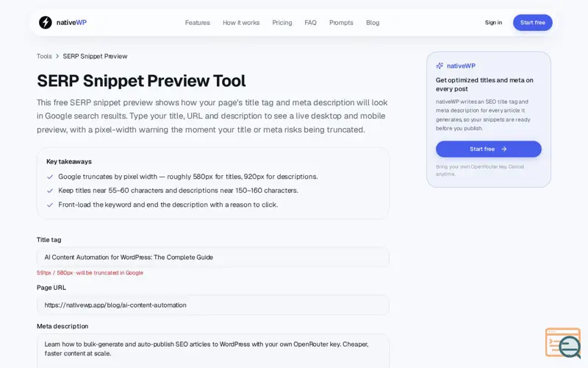Viewport: 588px width, 368px height.
Task: Open the Pricing page link
Action: coord(282,23)
